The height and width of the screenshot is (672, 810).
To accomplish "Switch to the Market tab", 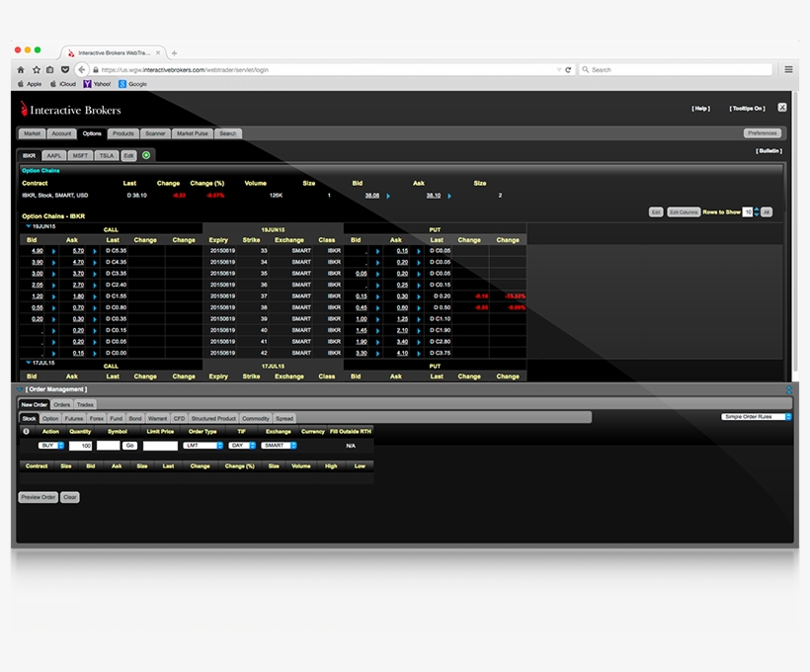I will (32, 133).
